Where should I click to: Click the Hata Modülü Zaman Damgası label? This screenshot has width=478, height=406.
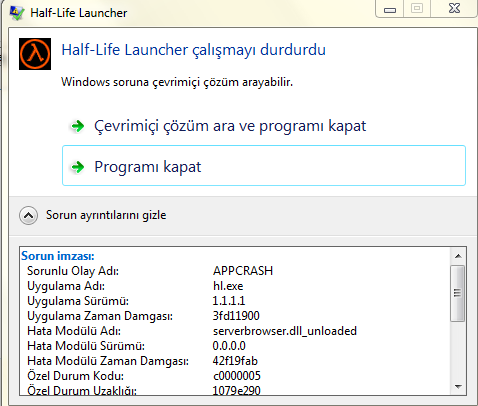click(x=108, y=361)
